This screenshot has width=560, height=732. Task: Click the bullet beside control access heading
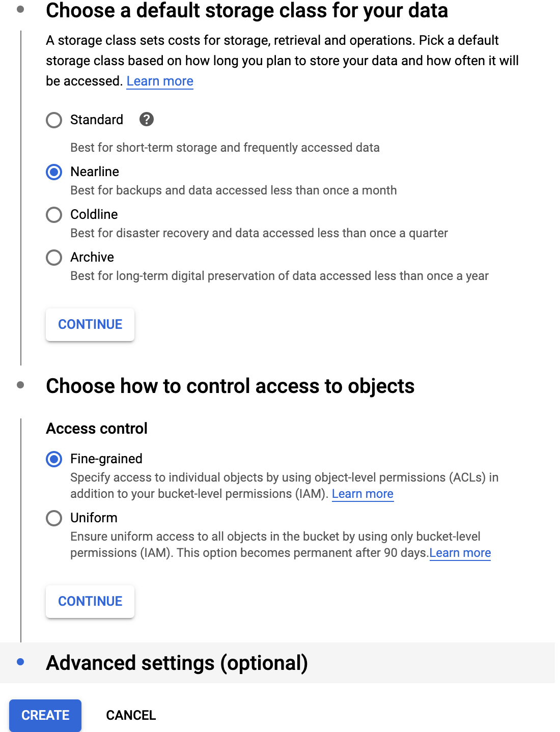point(20,385)
